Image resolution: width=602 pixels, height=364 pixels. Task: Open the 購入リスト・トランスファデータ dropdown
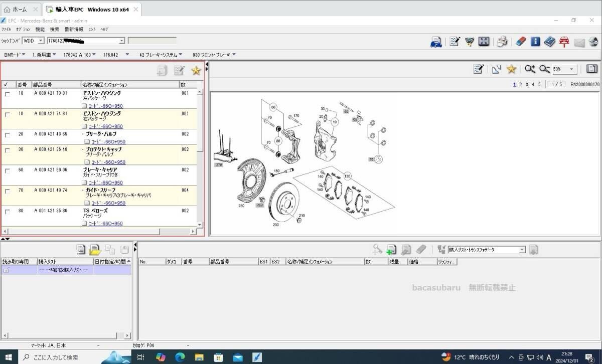click(x=521, y=249)
